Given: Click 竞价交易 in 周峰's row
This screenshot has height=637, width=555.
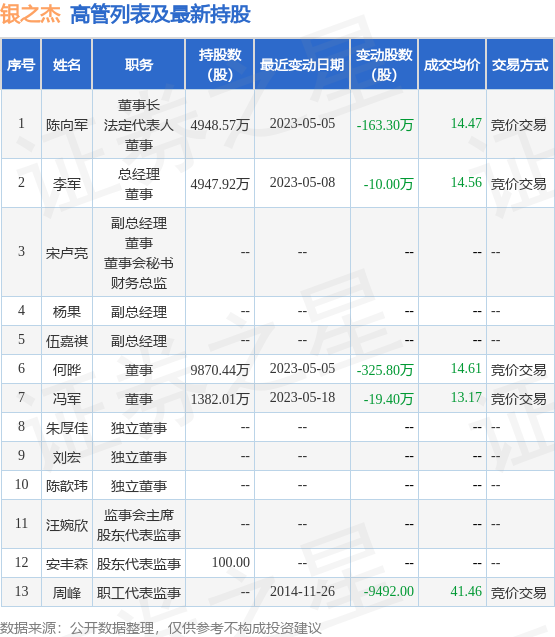Looking at the screenshot, I should [x=518, y=593].
